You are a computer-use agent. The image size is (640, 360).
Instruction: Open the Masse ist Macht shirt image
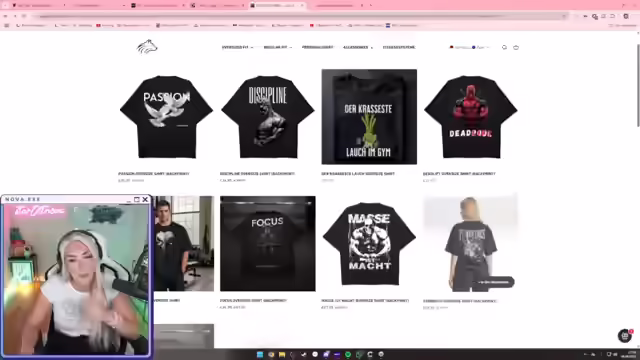pyautogui.click(x=369, y=244)
